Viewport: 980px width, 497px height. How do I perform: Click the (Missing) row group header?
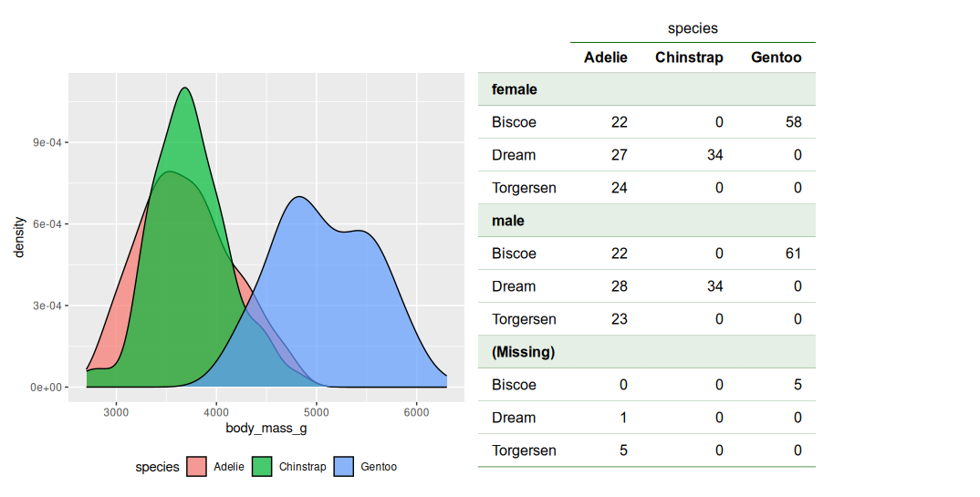point(524,352)
